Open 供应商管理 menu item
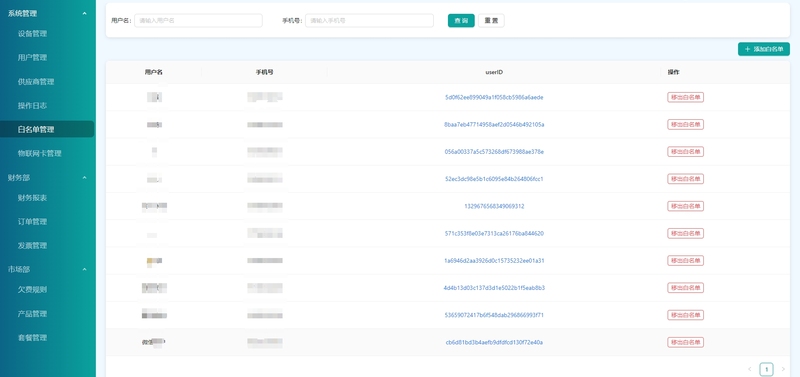800x377 pixels. (x=36, y=82)
